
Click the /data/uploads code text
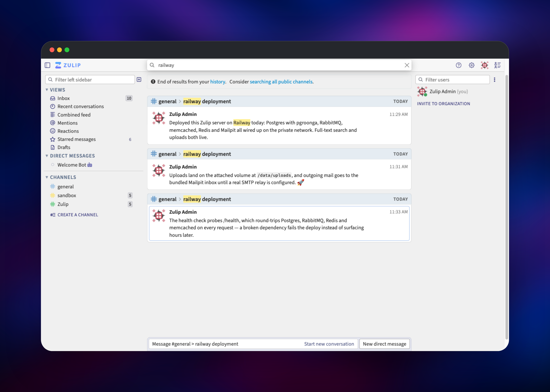click(x=274, y=175)
